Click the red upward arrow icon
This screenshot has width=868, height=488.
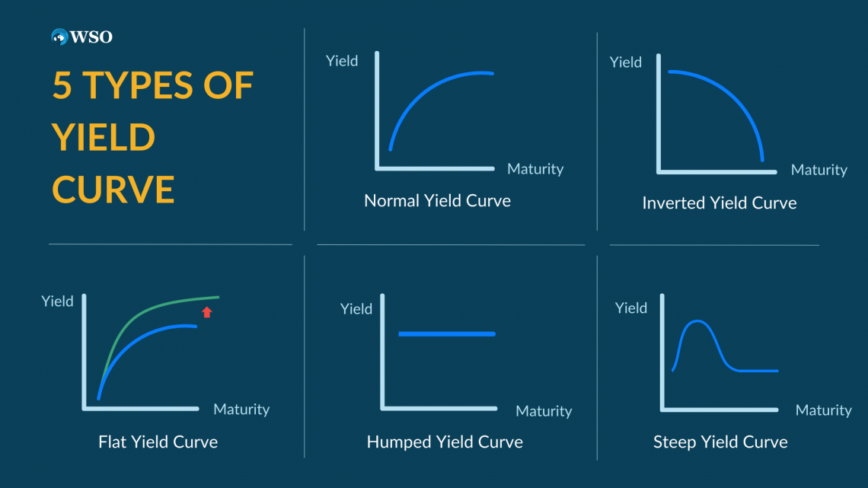tap(207, 312)
